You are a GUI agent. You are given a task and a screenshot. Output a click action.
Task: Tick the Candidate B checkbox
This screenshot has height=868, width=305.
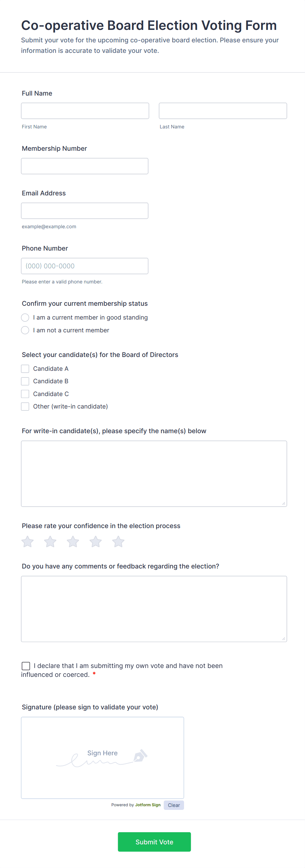click(25, 381)
